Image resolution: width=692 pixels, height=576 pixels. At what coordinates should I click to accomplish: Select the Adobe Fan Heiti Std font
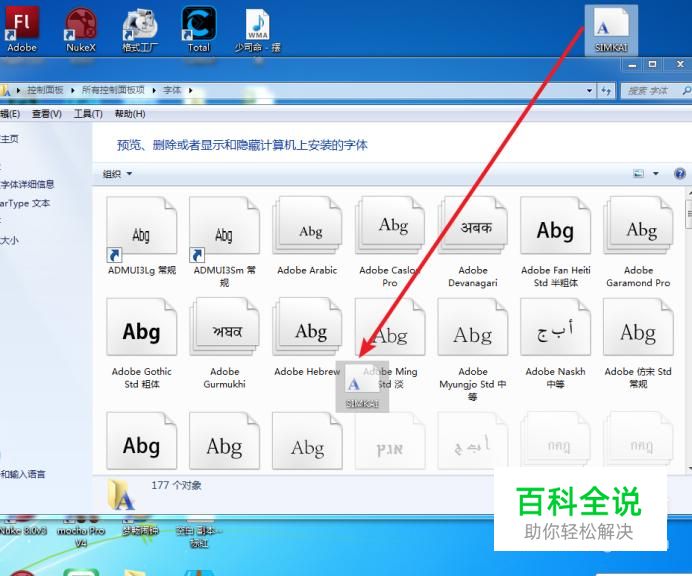(556, 241)
